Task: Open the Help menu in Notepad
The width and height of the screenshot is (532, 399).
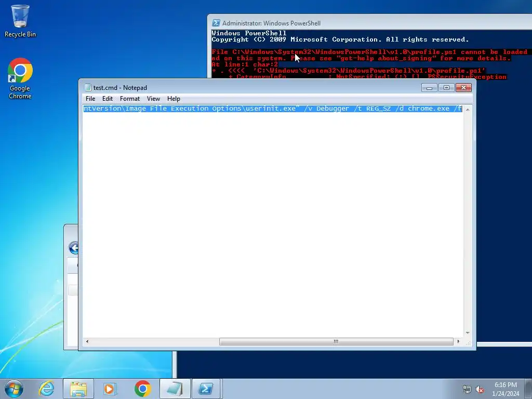Action: [174, 99]
